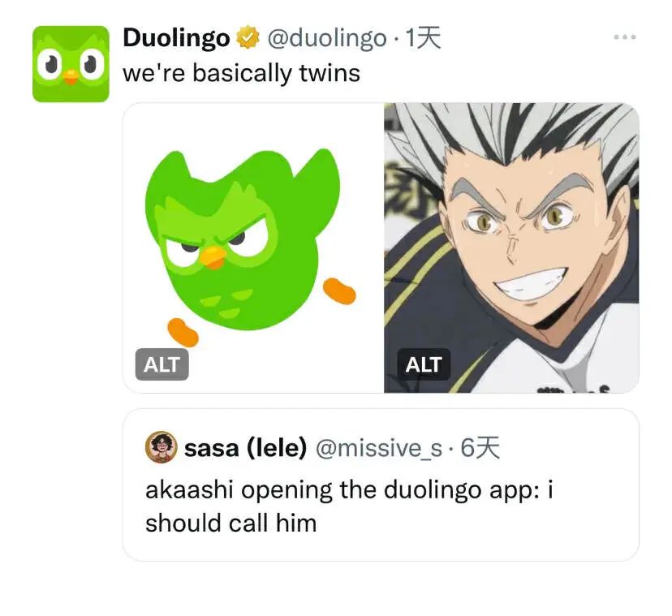Click the gold verified badge beside Duolingo
This screenshot has height=616, width=672.
pos(248,37)
